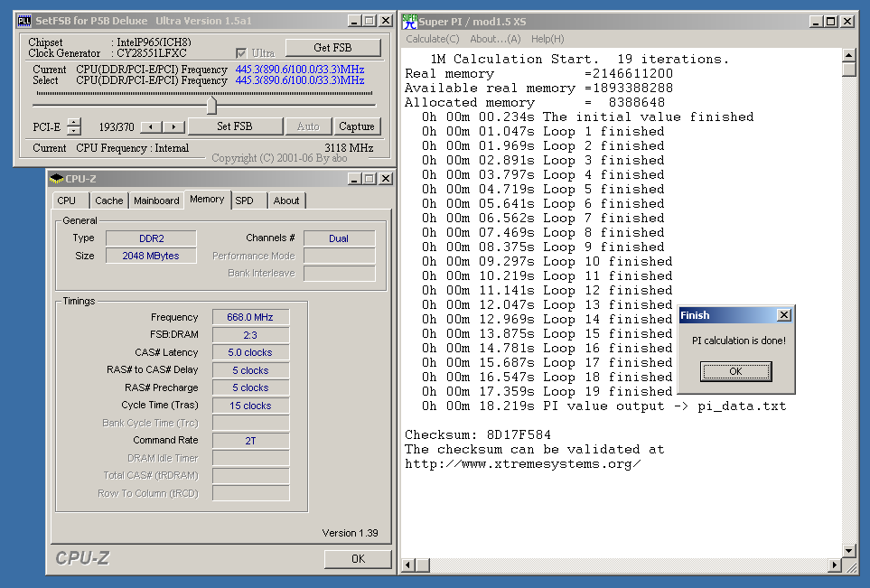Viewport: 870px width, 588px height.
Task: Click the CPU-Z title bar icon
Action: coord(56,179)
